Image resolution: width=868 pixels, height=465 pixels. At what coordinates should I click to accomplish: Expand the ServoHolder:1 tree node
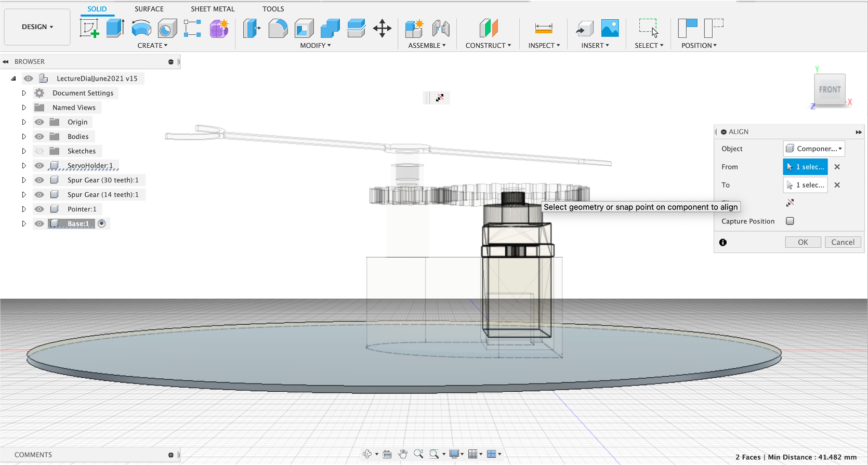coord(24,166)
